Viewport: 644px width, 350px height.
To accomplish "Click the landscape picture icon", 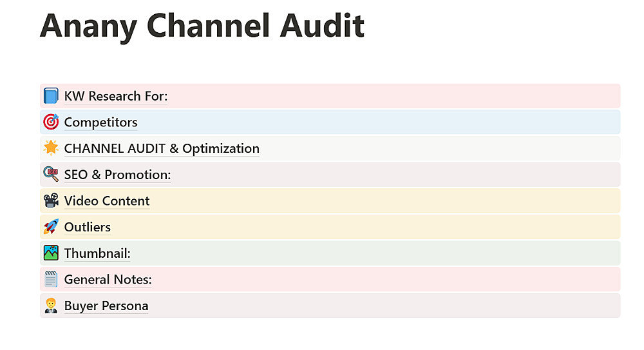I will pos(51,253).
